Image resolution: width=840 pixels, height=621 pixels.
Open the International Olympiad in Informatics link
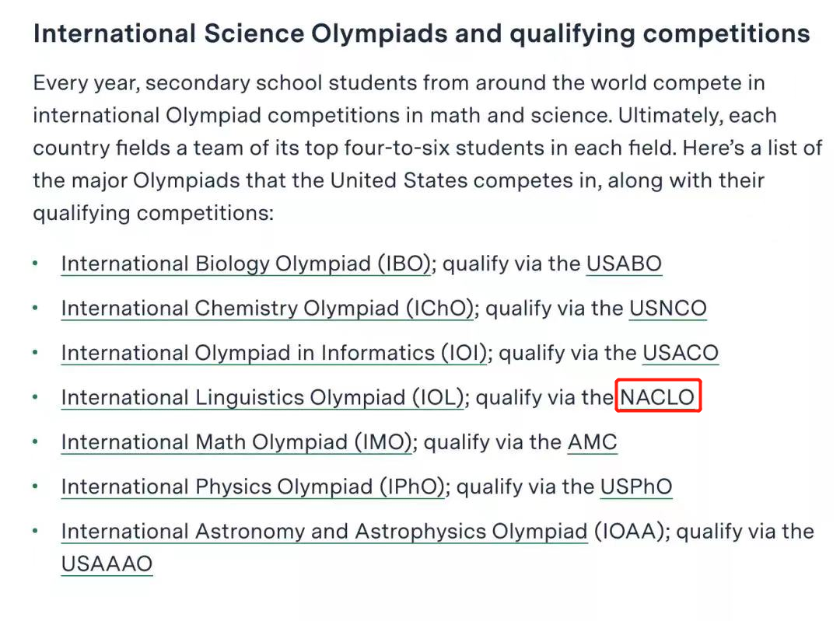click(274, 353)
